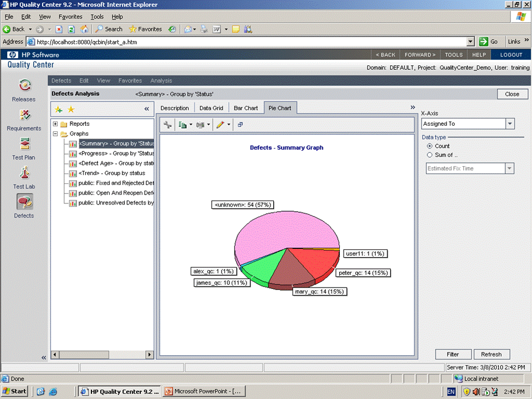This screenshot has width=532, height=399.
Task: Click the IE Favorites star icon
Action: coord(132,29)
